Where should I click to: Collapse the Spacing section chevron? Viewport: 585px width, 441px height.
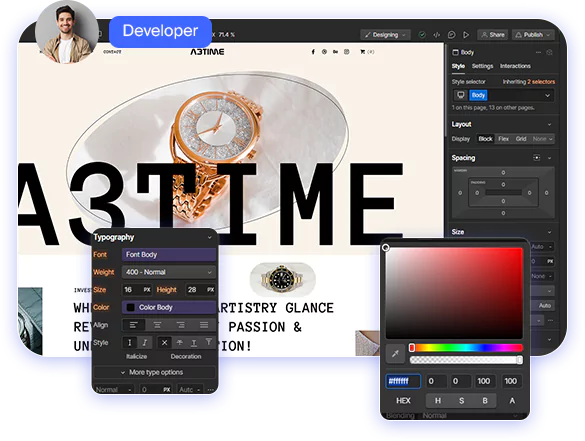(549, 158)
